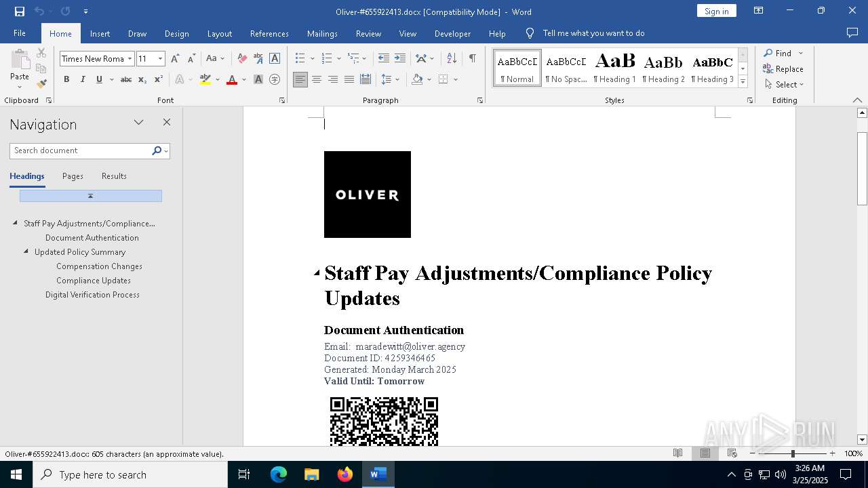868x488 pixels.
Task: Click the Search document field
Action: tap(81, 150)
